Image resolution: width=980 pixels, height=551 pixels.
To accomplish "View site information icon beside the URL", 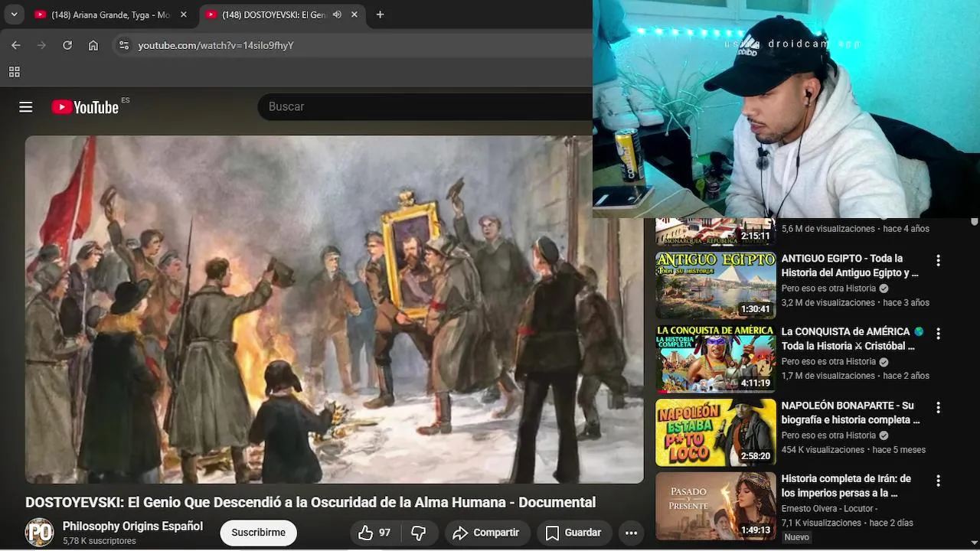I will pos(124,45).
